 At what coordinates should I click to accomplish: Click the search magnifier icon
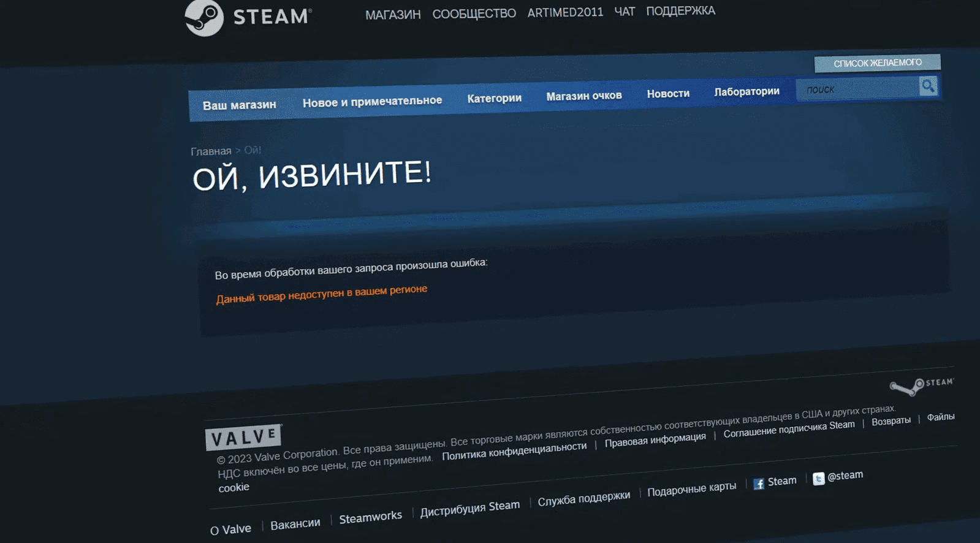(x=928, y=86)
